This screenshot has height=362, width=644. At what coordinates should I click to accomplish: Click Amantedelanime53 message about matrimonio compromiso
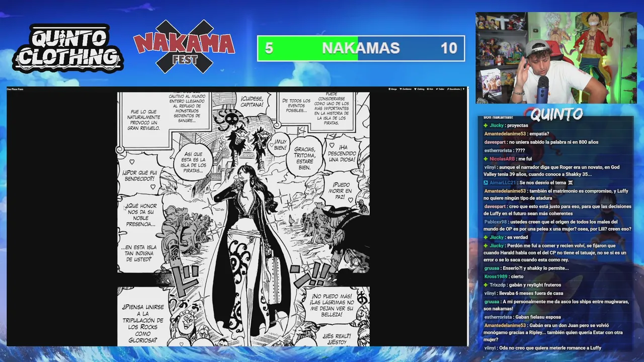(x=555, y=195)
